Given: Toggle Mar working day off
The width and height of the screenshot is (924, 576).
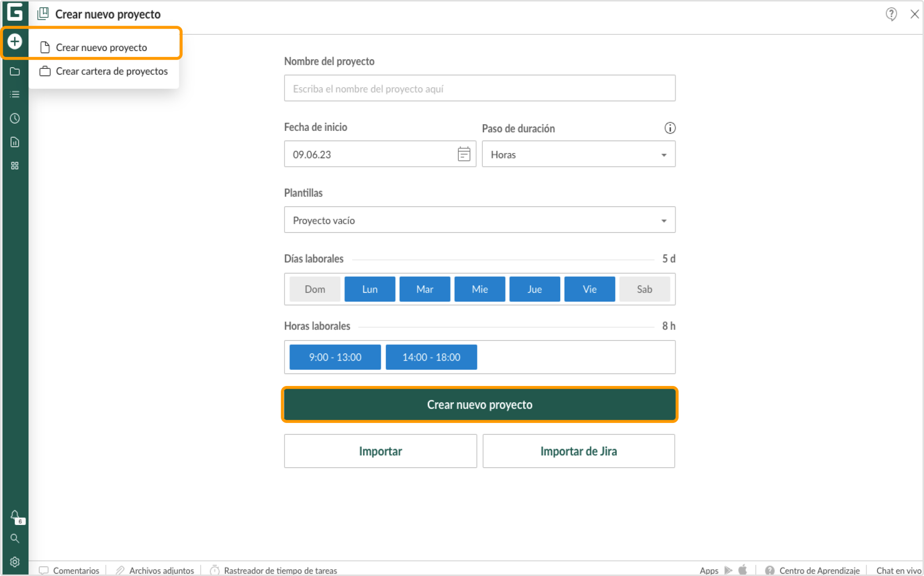Looking at the screenshot, I should tap(425, 289).
